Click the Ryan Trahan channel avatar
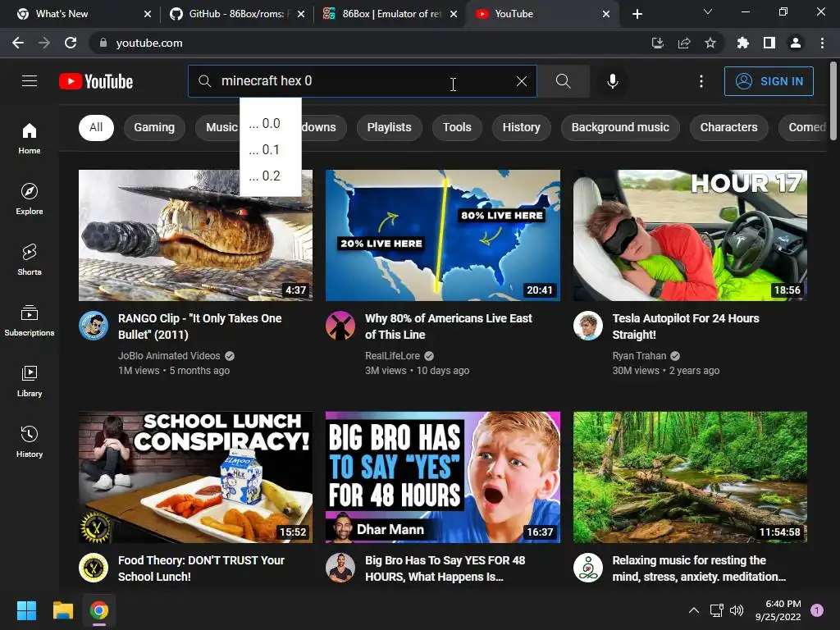Screen dimensions: 840x630 (x=587, y=326)
